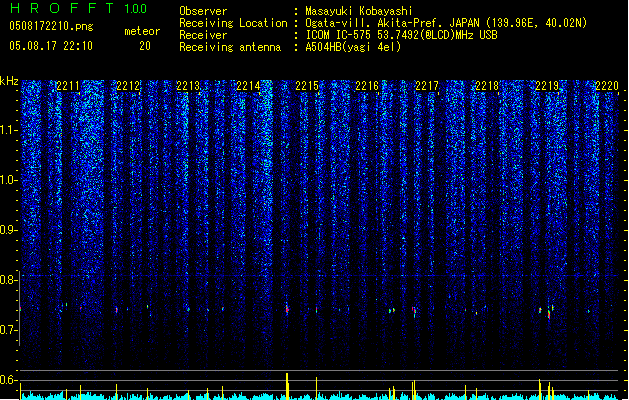The image size is (629, 400).
Task: Click the 2217 time marker
Action: click(427, 86)
